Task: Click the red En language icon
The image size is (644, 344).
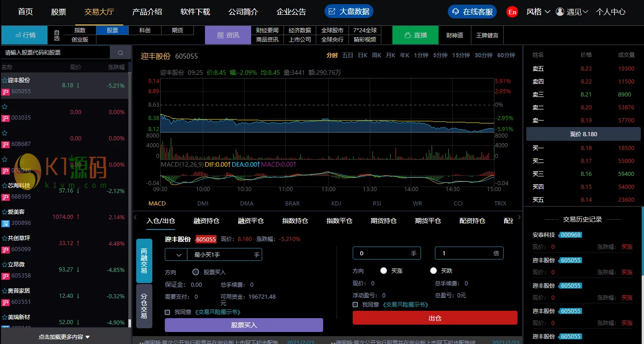Action: pos(512,12)
